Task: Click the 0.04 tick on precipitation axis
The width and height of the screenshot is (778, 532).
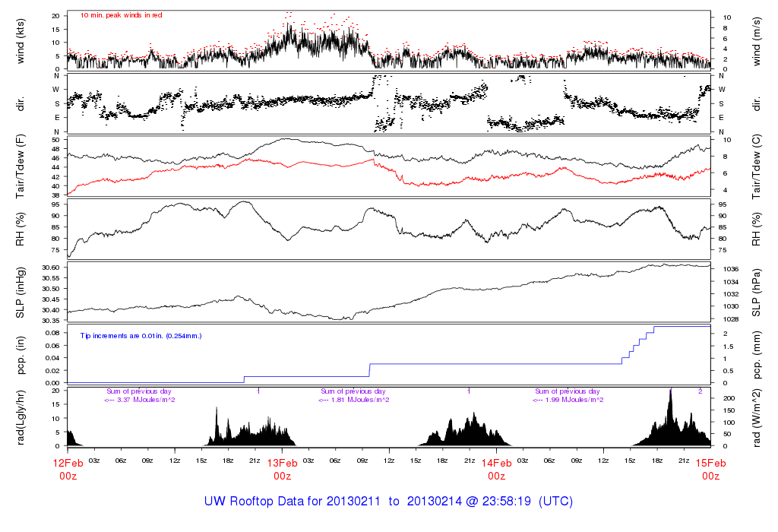Action: 52,358
